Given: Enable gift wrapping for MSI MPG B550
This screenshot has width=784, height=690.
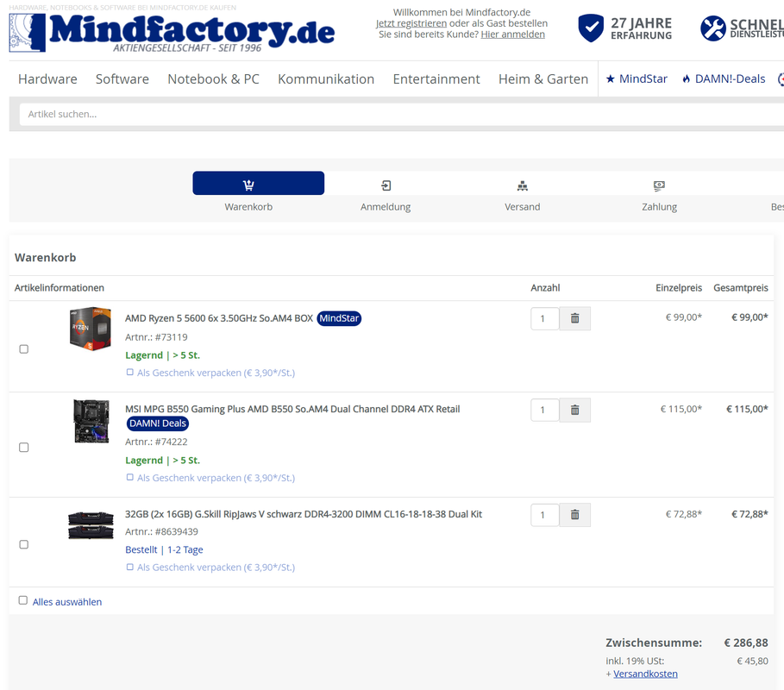Looking at the screenshot, I should click(x=130, y=477).
